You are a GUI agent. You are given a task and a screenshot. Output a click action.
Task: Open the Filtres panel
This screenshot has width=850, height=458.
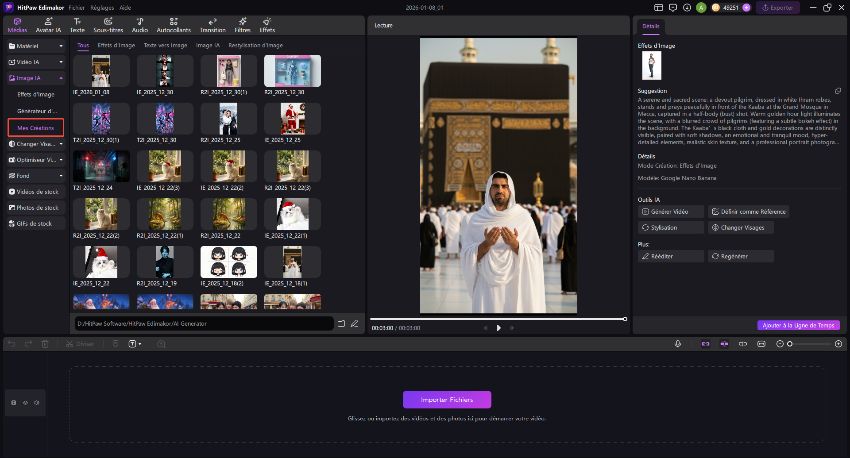[242, 25]
